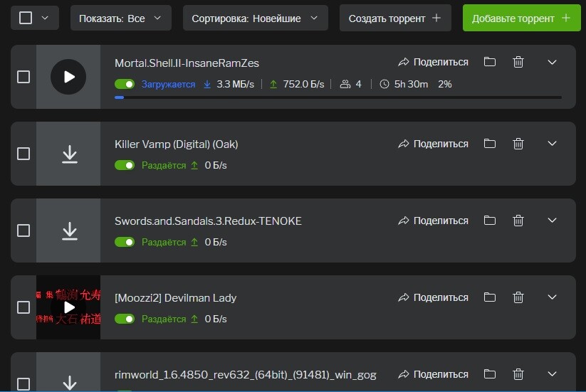Open folder for Swords.and.Sandals.3.Redux-TENOKE

tap(490, 221)
